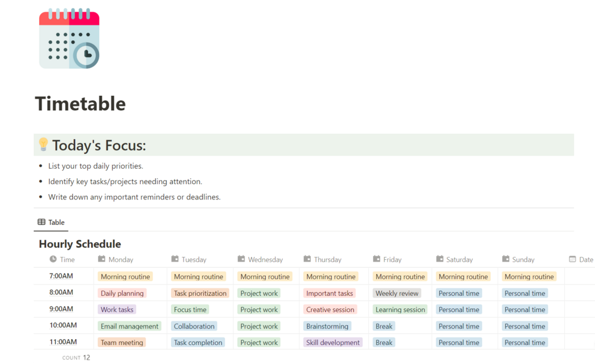Select Tuesday's Task completion tag

click(198, 342)
